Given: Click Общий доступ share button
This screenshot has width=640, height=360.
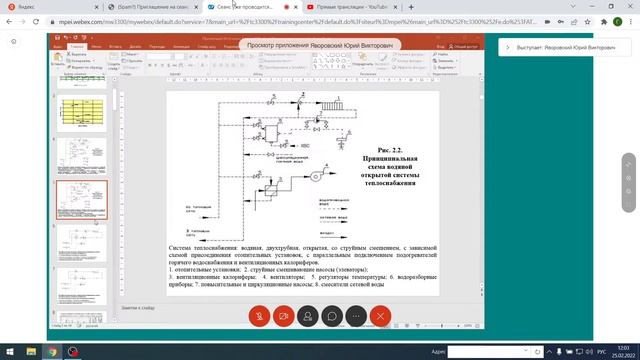Looking at the screenshot, I should pos(464,47).
